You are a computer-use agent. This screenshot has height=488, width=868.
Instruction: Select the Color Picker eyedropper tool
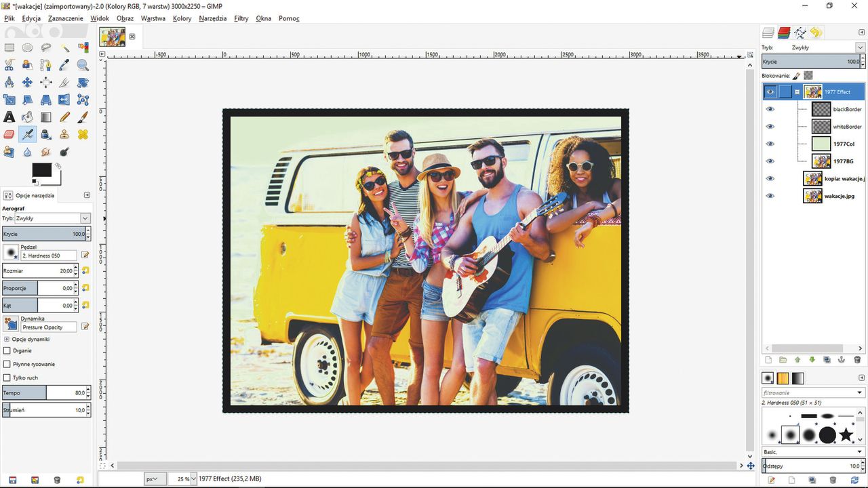(x=64, y=65)
